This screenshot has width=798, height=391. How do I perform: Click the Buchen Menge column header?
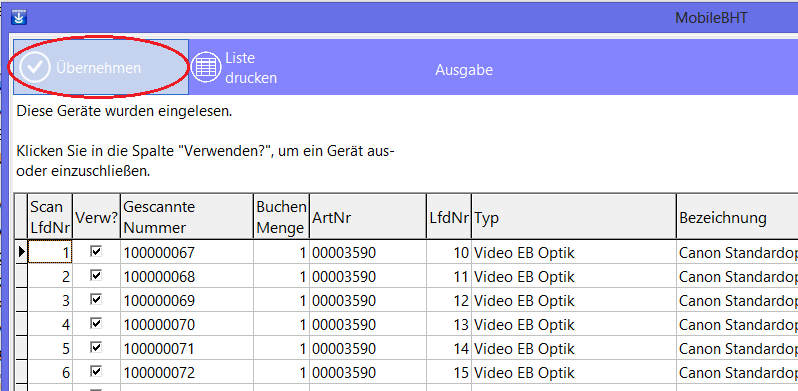281,216
